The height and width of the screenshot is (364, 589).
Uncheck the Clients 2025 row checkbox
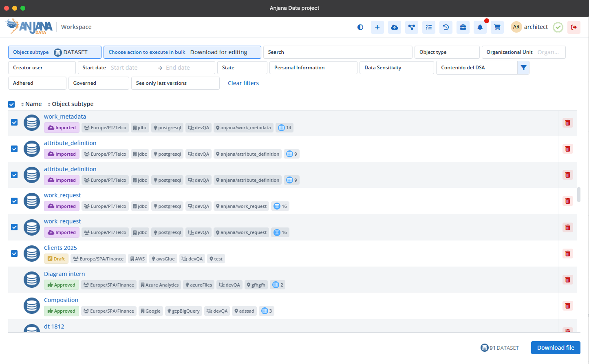coord(14,254)
